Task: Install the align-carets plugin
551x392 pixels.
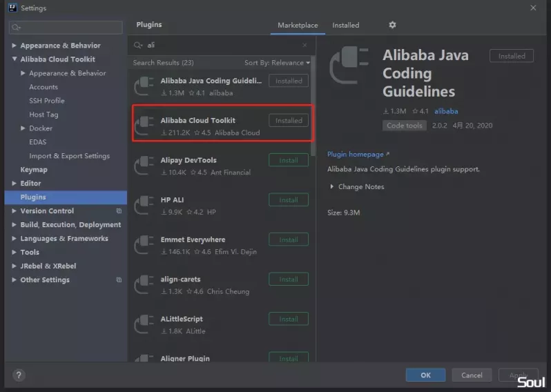Action: (289, 280)
